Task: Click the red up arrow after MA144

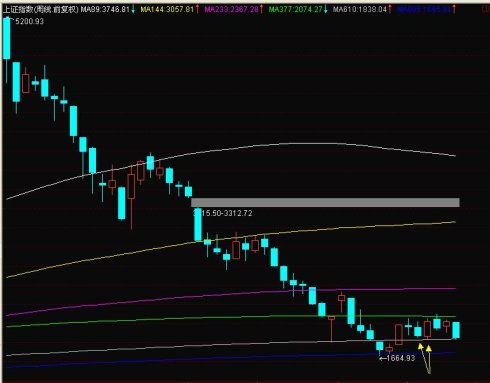Action: [x=197, y=9]
